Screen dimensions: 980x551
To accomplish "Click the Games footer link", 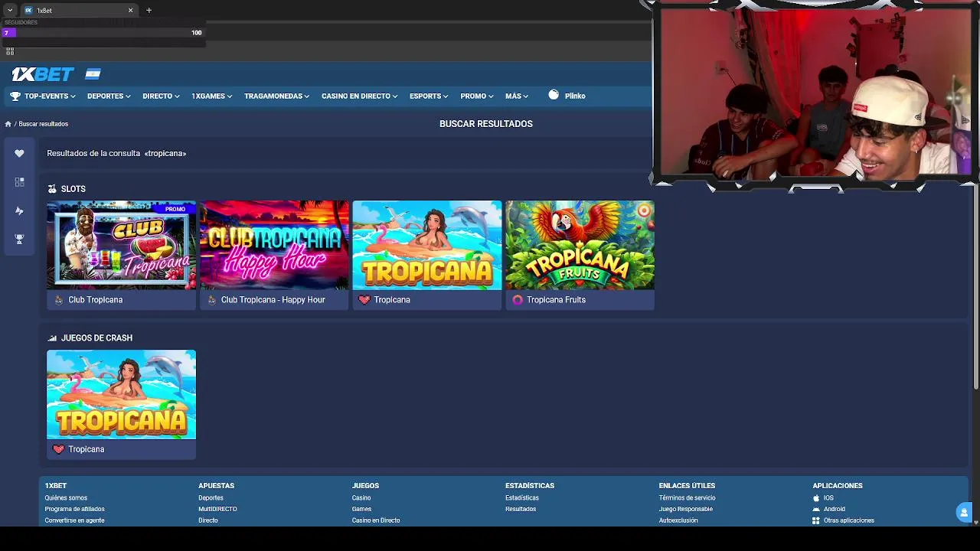I will 361,509.
